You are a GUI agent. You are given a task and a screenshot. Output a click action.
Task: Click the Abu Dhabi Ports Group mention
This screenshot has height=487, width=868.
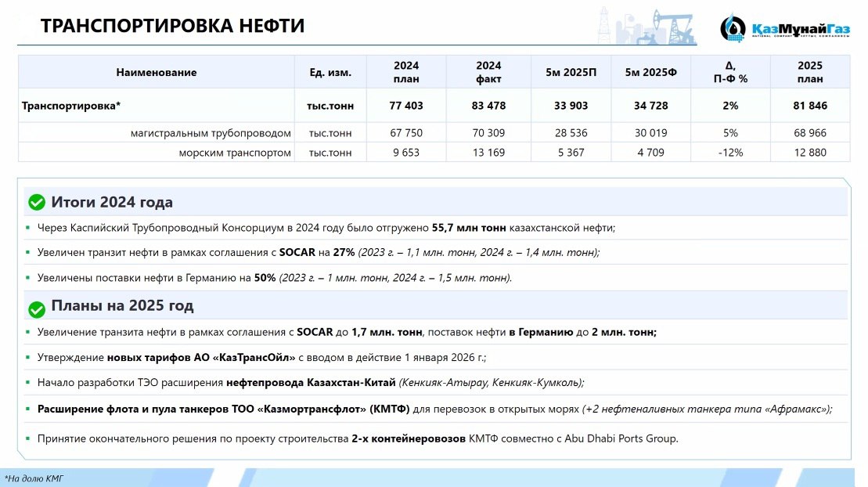pyautogui.click(x=621, y=438)
